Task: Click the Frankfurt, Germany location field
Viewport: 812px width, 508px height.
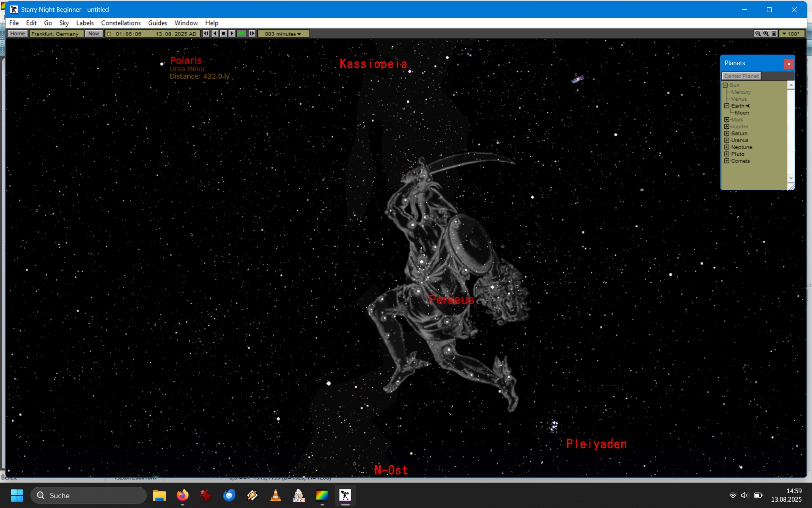Action: tap(56, 33)
